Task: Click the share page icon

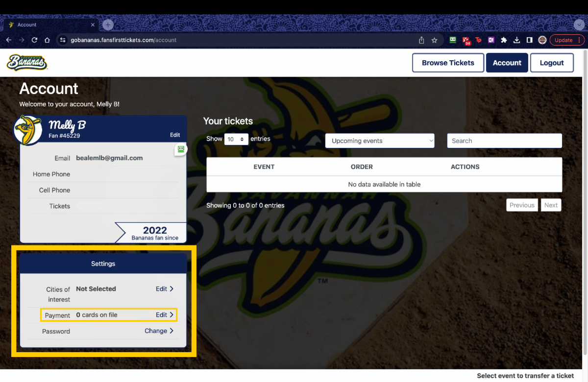Action: (x=421, y=40)
